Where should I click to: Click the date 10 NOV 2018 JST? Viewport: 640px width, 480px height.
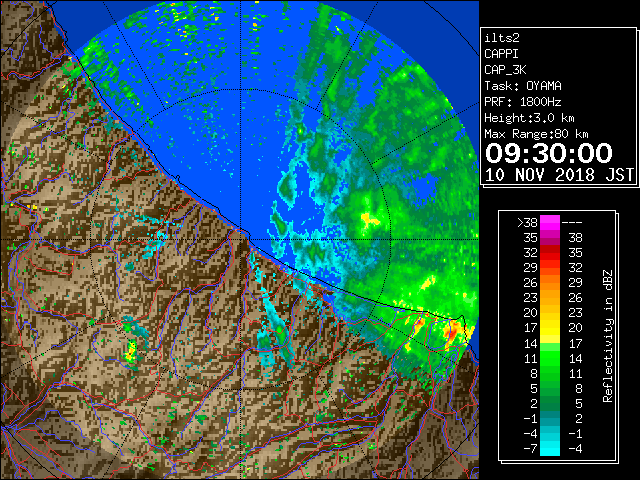559,175
